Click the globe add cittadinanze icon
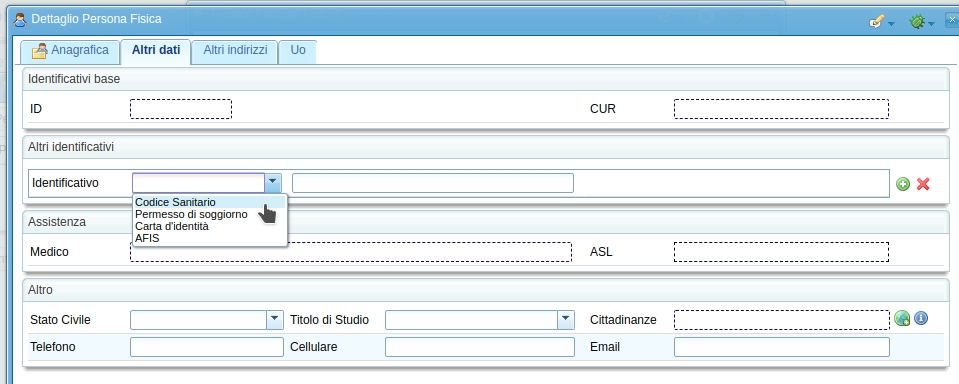 pyautogui.click(x=902, y=318)
